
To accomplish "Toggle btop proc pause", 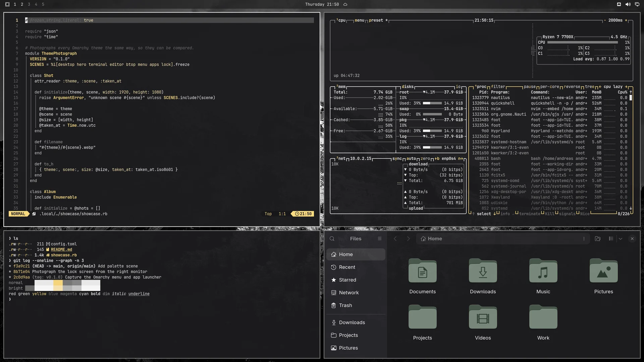I will (530, 86).
